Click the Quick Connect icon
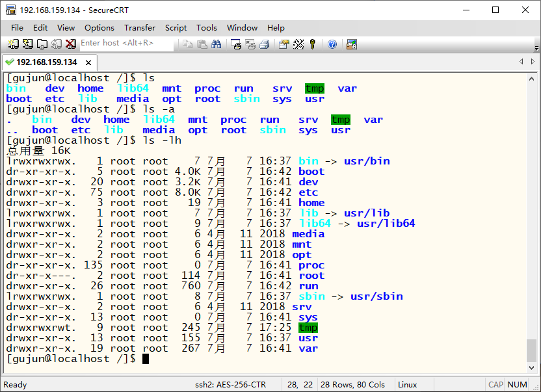The height and width of the screenshot is (392, 541). tap(28, 44)
